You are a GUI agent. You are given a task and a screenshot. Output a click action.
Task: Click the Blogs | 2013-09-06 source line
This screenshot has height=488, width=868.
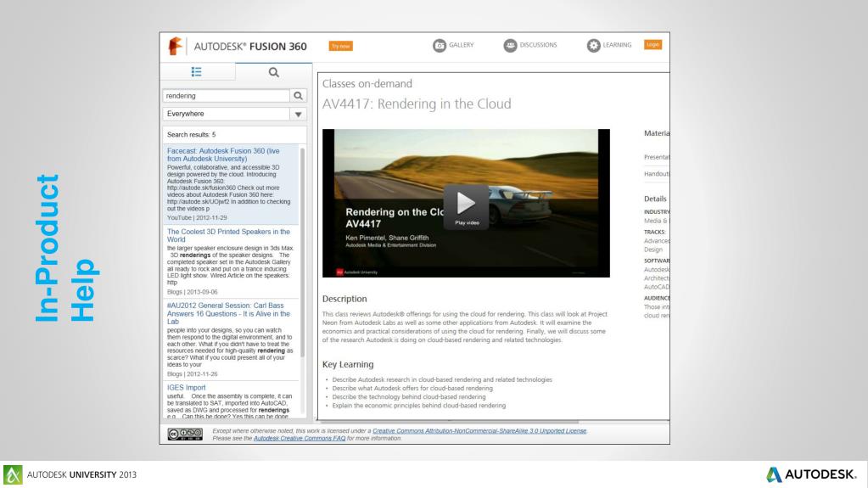[x=192, y=292]
